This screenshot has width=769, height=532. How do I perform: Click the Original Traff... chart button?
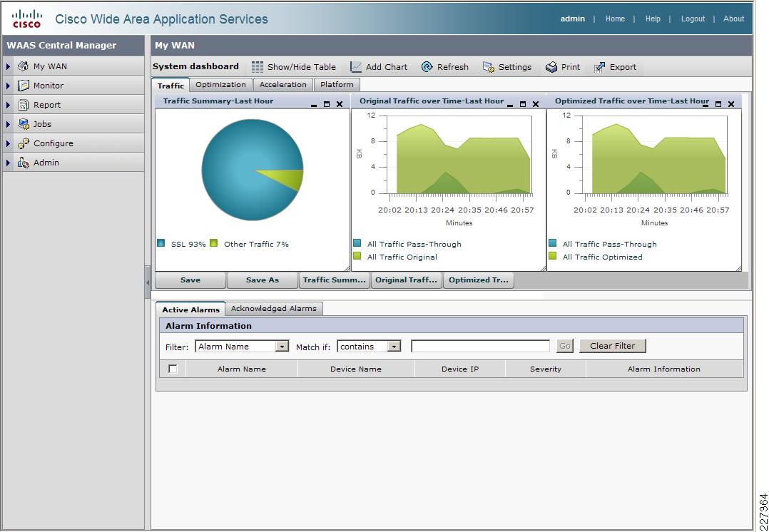click(x=406, y=280)
